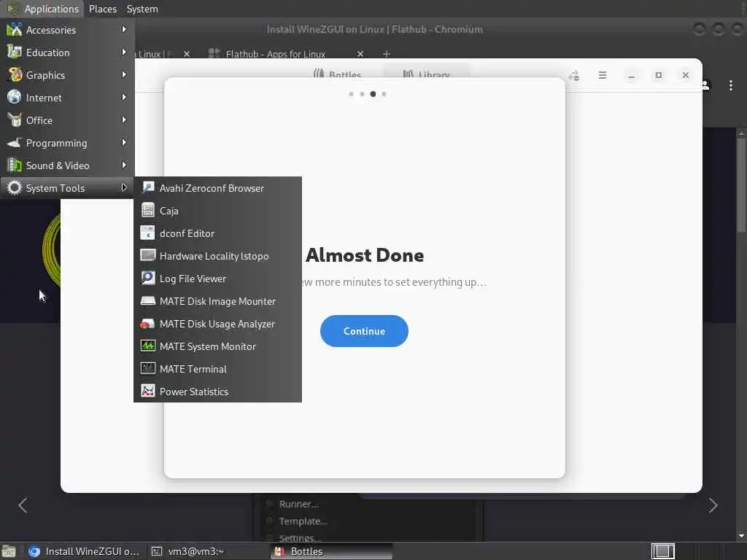Launch MATE Terminal icon
Image resolution: width=747 pixels, height=560 pixels.
coord(147,368)
